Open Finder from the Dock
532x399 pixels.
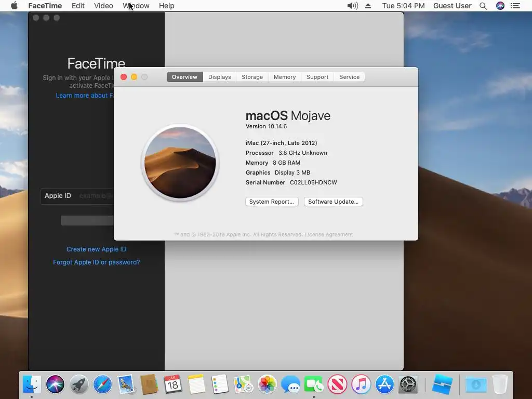click(x=32, y=384)
